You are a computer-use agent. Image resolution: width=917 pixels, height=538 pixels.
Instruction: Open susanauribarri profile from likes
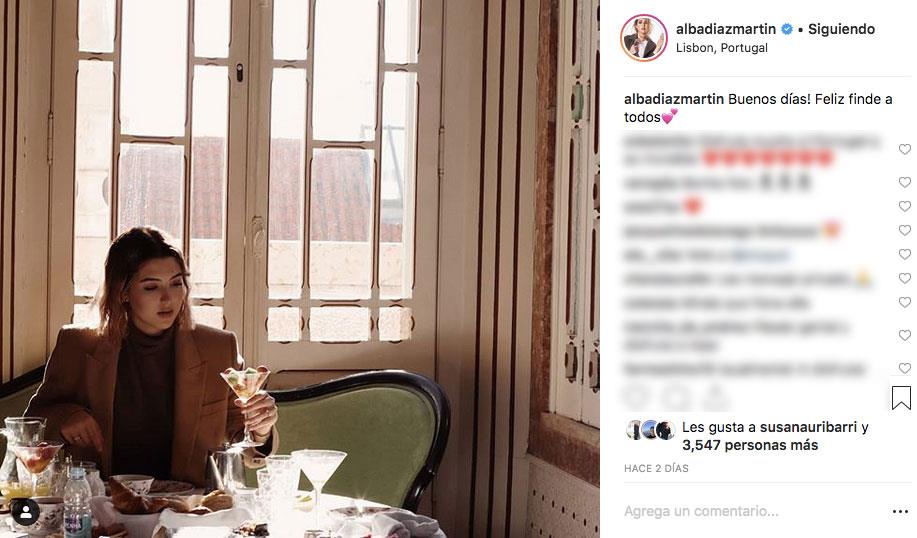click(x=808, y=427)
